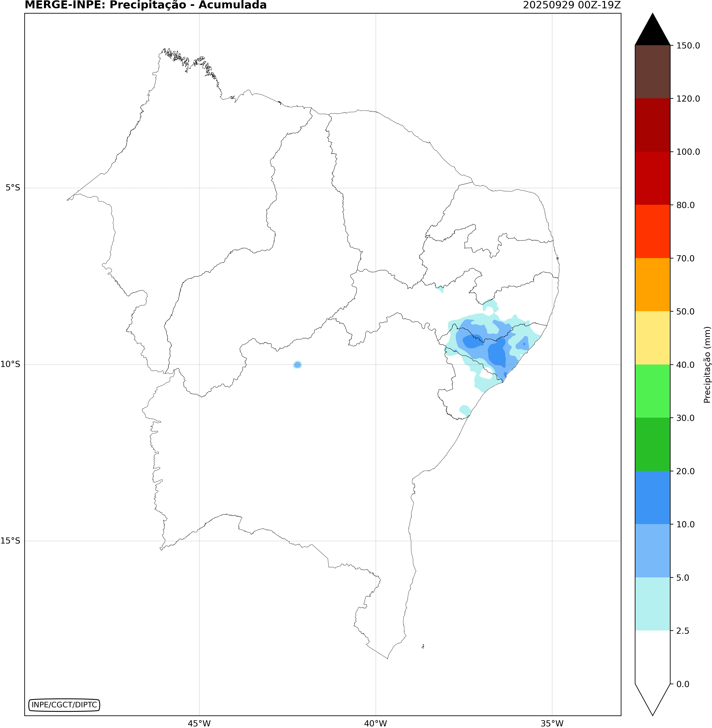This screenshot has height=728, width=712.
Task: Click the INPE/CGCT/DIPTC label box
Action: (64, 705)
